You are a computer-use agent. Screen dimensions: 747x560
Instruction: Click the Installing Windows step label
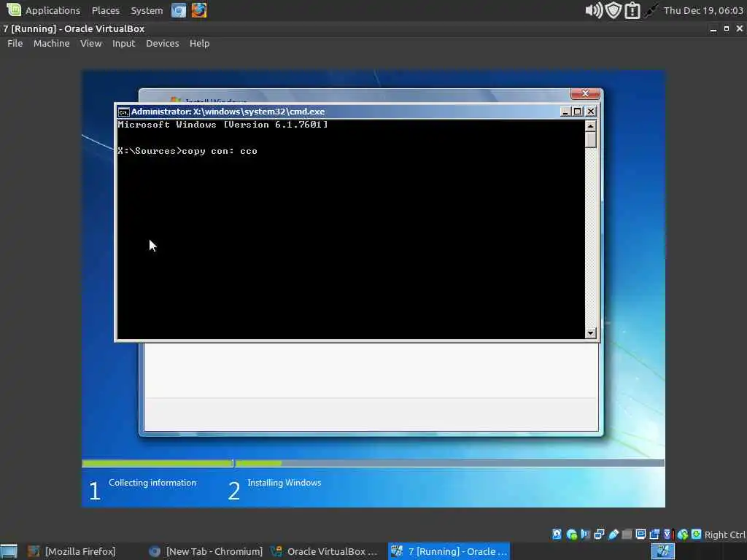285,483
